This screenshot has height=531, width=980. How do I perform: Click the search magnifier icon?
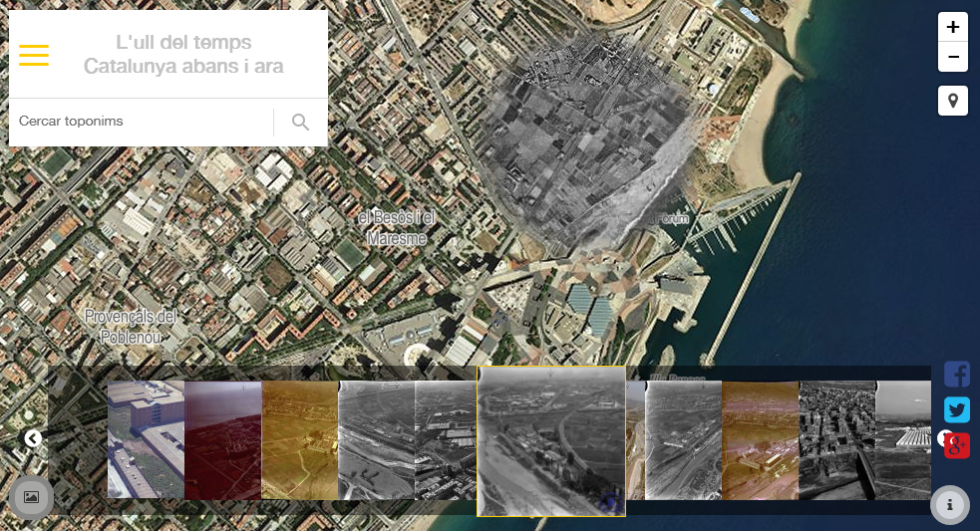(300, 122)
